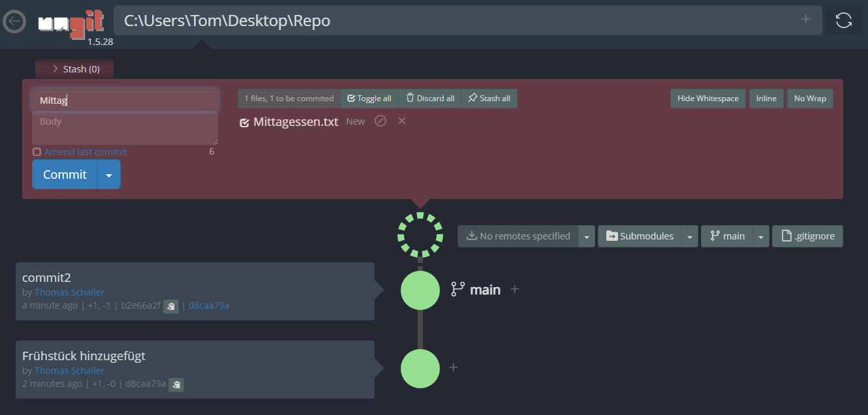This screenshot has width=868, height=415.
Task: Copy commit hash b2e66a2f via clipboard icon
Action: coord(171,306)
